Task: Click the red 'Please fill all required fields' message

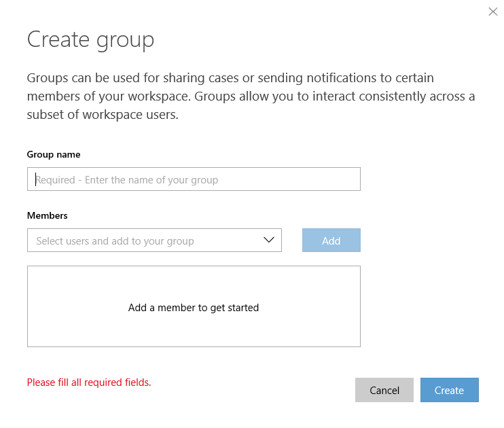Action: coord(89,382)
